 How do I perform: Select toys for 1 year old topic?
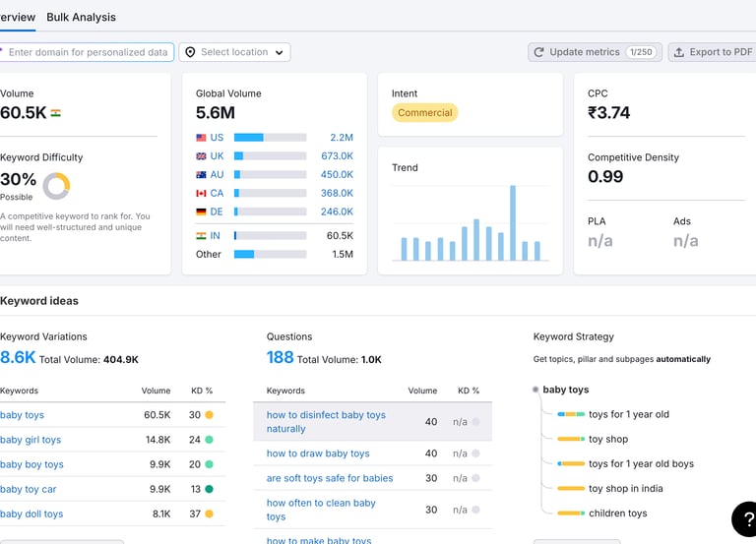pos(629,414)
